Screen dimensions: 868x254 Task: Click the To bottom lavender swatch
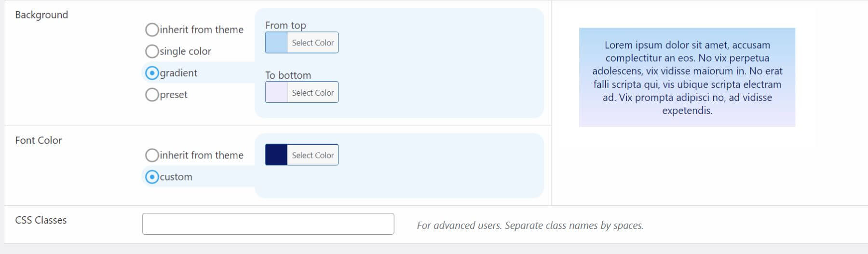(x=276, y=92)
